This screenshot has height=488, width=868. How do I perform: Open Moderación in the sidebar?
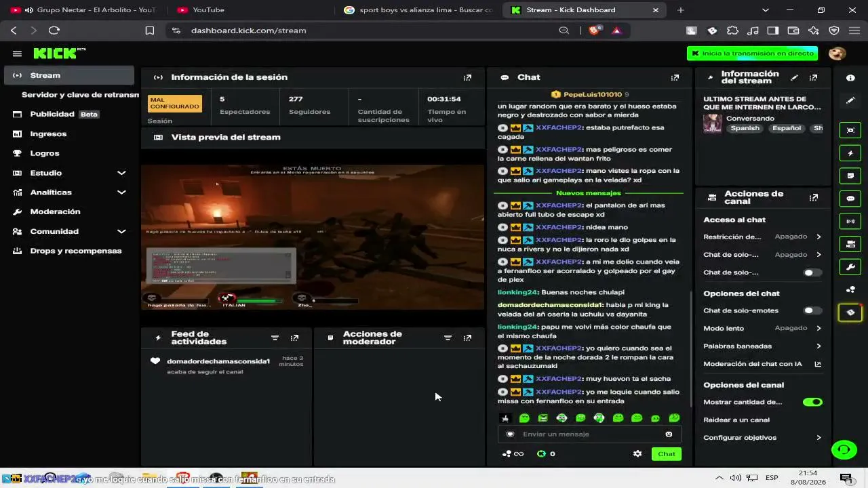[x=69, y=211]
